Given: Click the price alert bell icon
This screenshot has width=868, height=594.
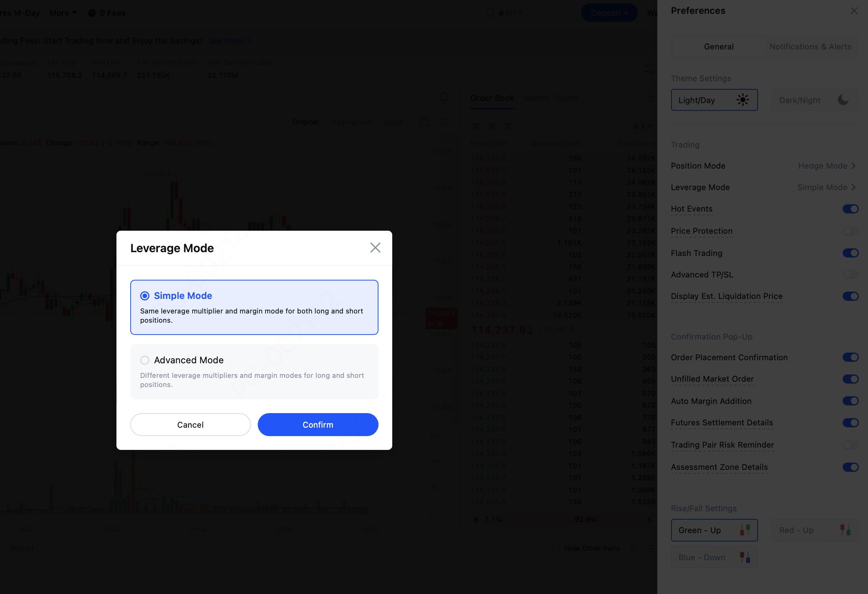Looking at the screenshot, I should pos(444,97).
